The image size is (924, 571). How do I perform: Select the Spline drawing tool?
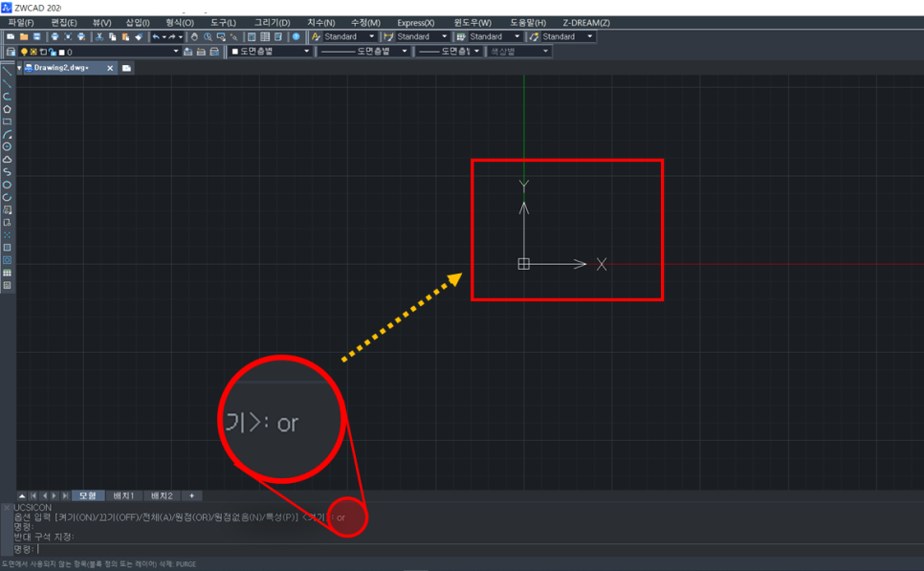(x=7, y=172)
